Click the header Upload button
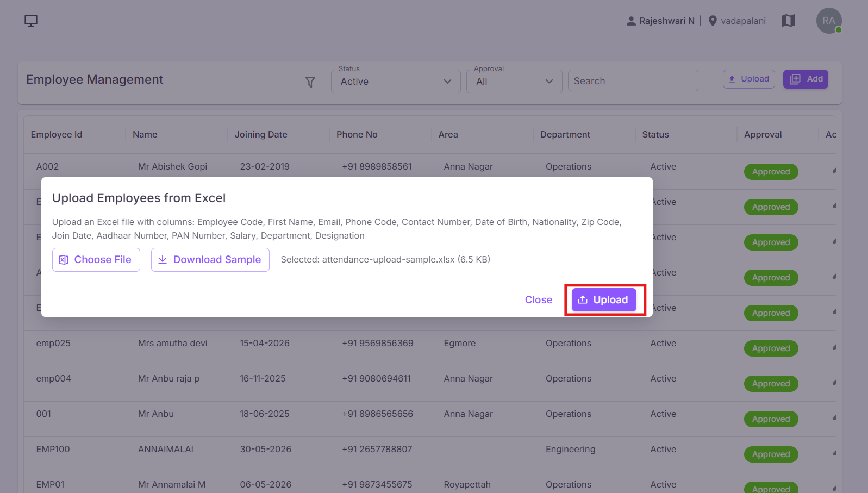The height and width of the screenshot is (493, 868). coord(749,79)
